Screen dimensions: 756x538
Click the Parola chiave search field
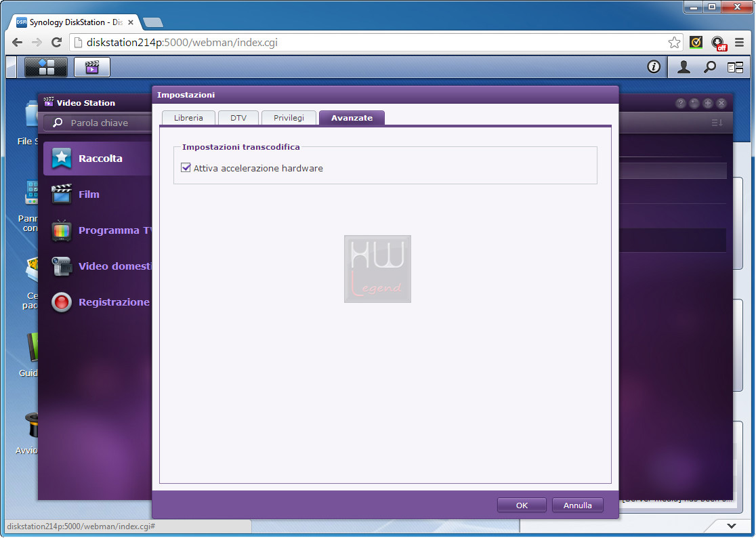[x=98, y=123]
